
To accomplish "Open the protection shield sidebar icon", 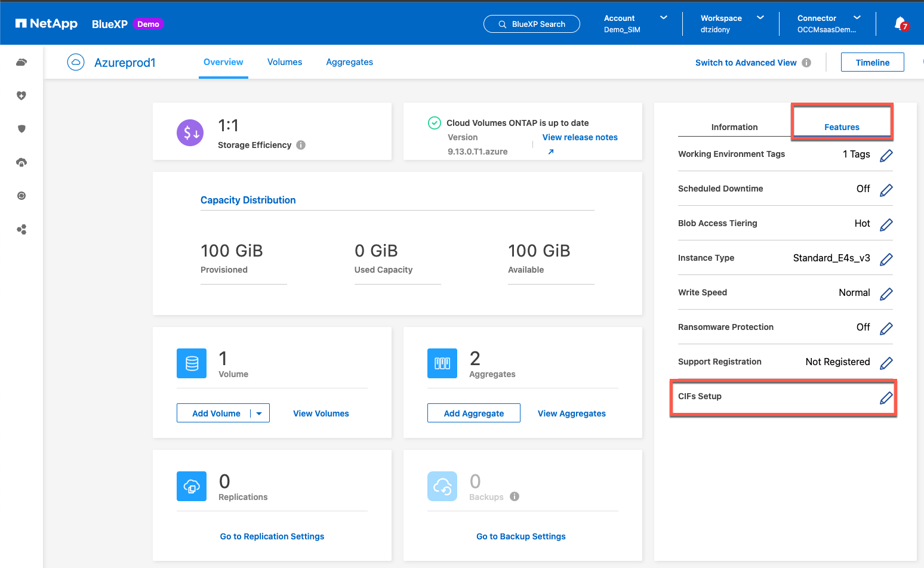I will click(x=21, y=129).
